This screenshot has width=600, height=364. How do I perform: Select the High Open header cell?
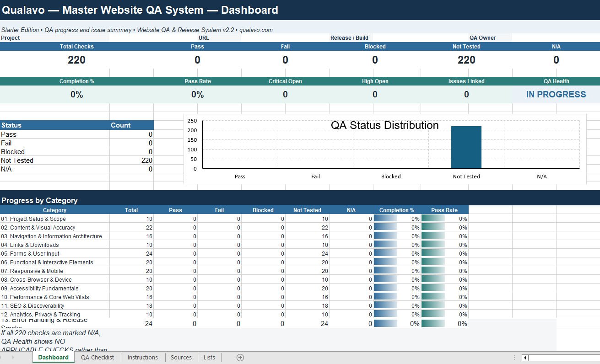tap(375, 81)
